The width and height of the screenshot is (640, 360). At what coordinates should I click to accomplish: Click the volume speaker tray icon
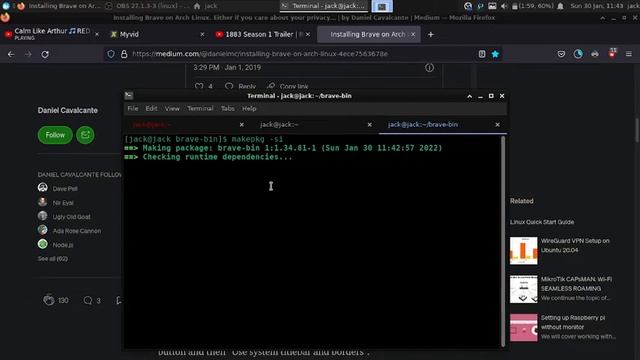pyautogui.click(x=504, y=6)
